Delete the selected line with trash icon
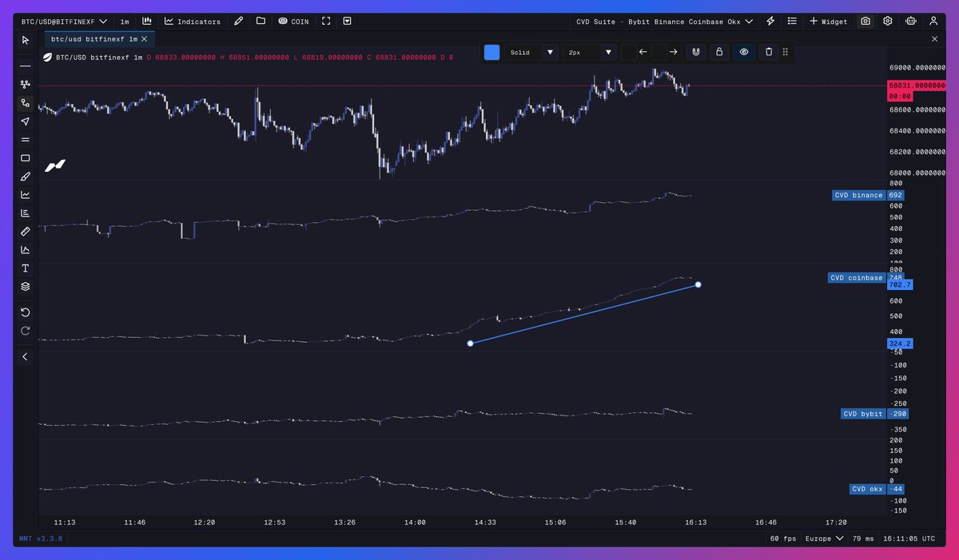Viewport: 959px width, 560px height. [769, 52]
